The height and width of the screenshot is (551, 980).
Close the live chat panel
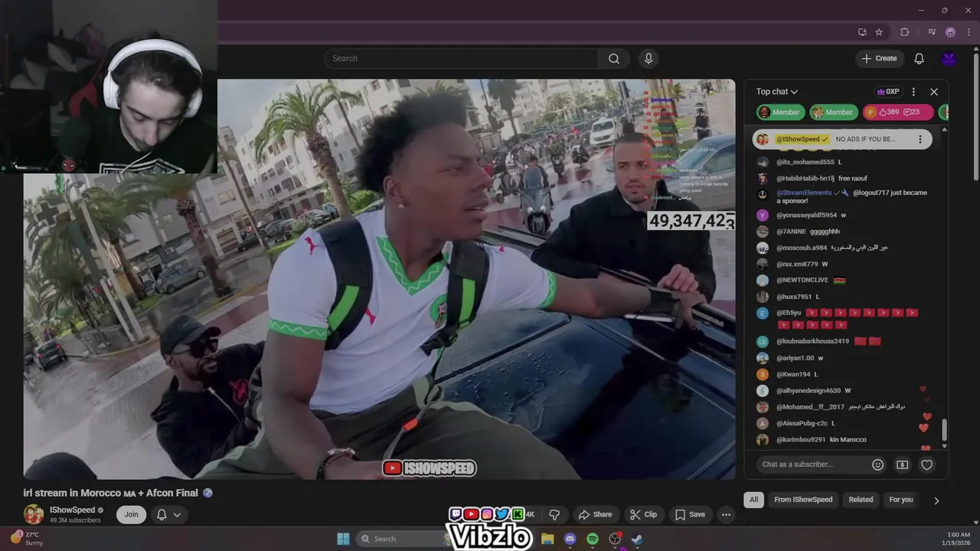click(934, 92)
